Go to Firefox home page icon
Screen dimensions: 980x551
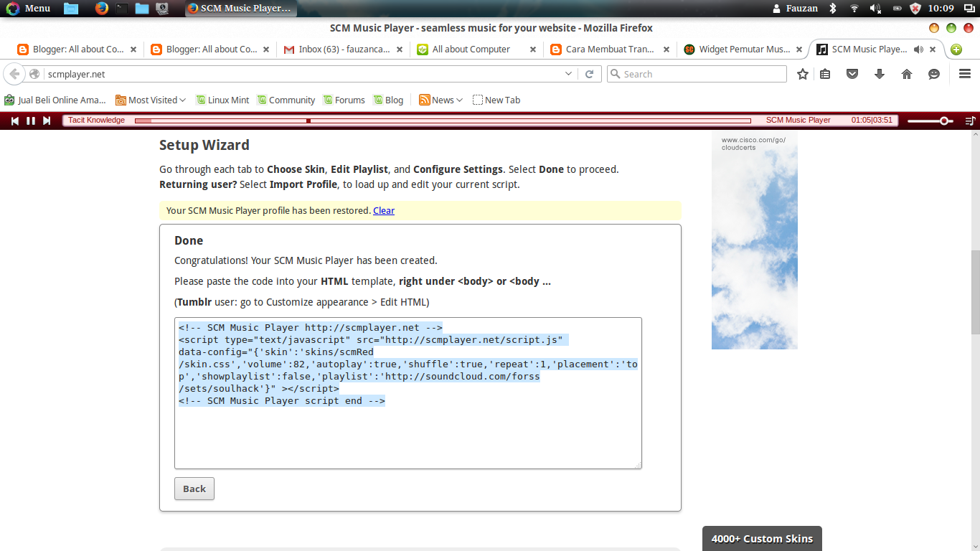point(906,73)
